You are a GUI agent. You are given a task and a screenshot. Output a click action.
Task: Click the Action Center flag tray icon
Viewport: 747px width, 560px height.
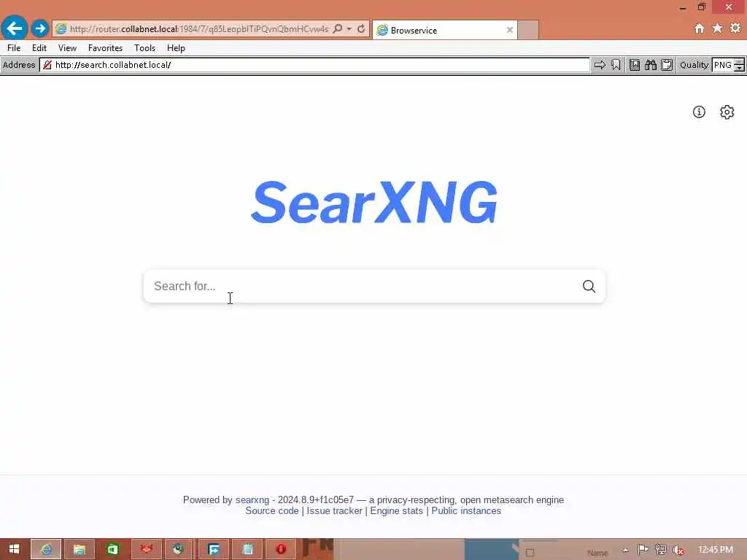pyautogui.click(x=643, y=550)
